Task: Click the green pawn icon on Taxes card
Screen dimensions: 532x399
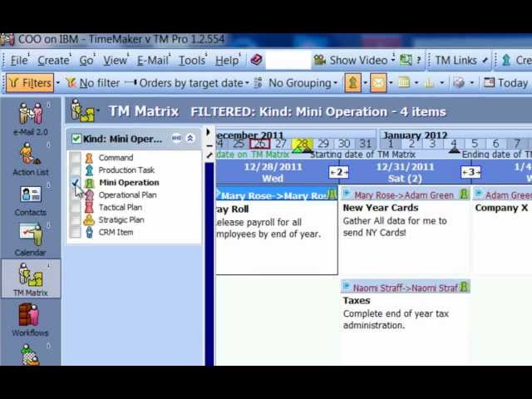Action: (x=464, y=287)
